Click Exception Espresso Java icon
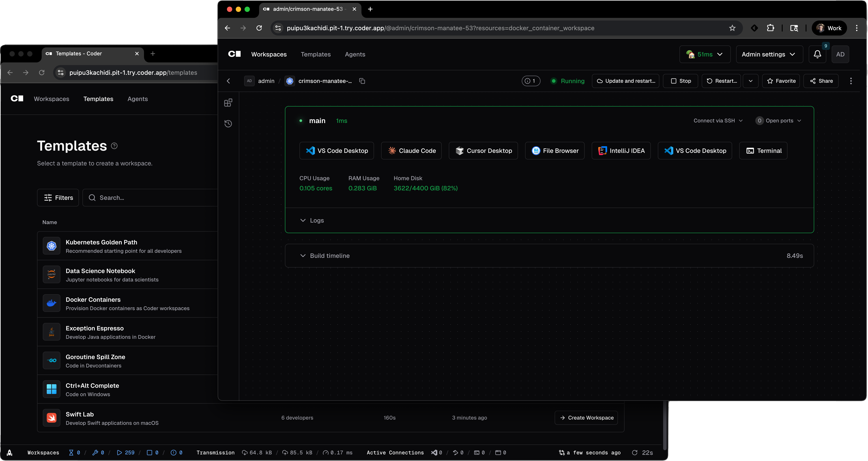Viewport: 868px width, 461px height. [51, 332]
